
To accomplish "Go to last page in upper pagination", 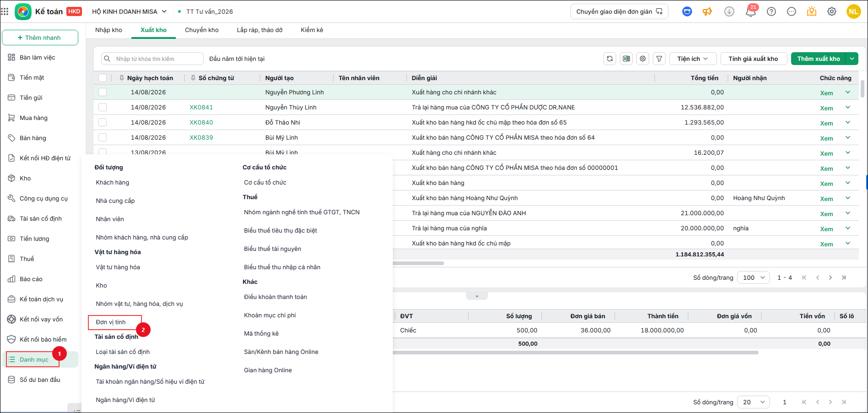I will [x=844, y=277].
